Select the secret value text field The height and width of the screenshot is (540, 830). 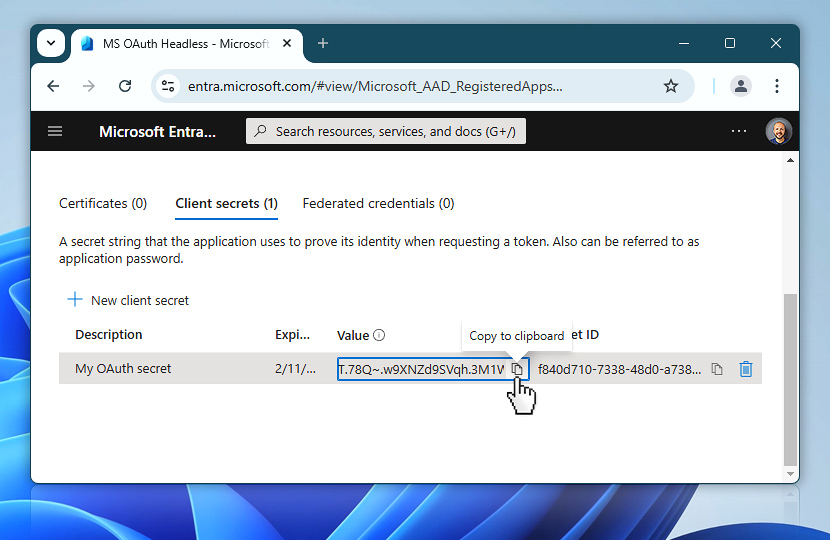pos(421,369)
